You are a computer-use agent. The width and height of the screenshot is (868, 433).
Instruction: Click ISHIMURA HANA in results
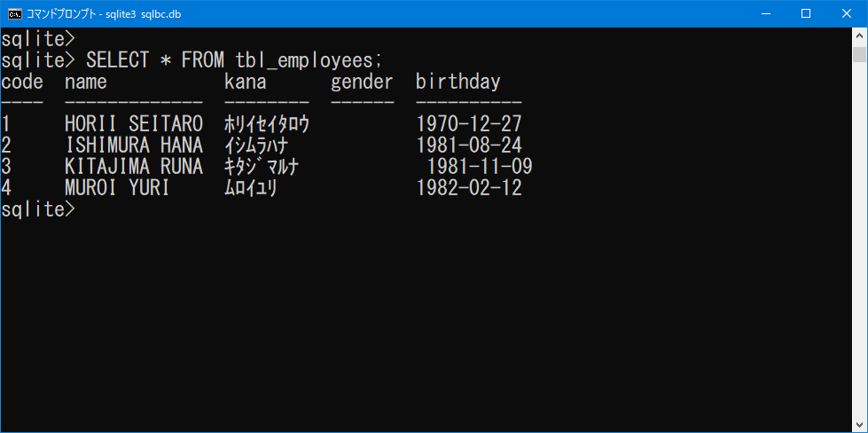134,146
